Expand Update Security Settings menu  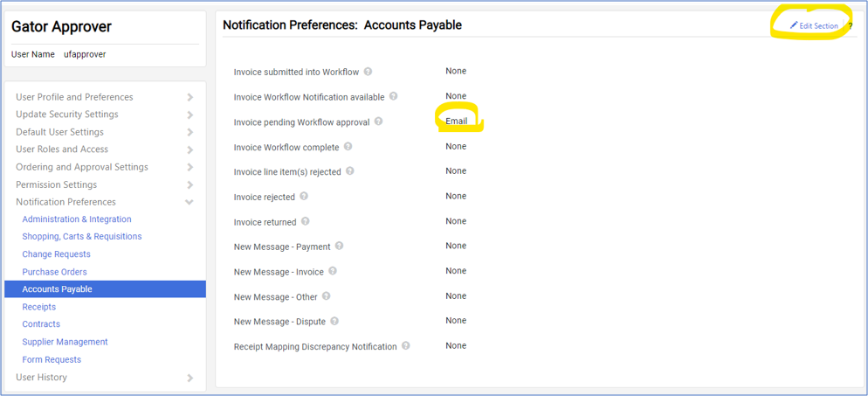(190, 115)
